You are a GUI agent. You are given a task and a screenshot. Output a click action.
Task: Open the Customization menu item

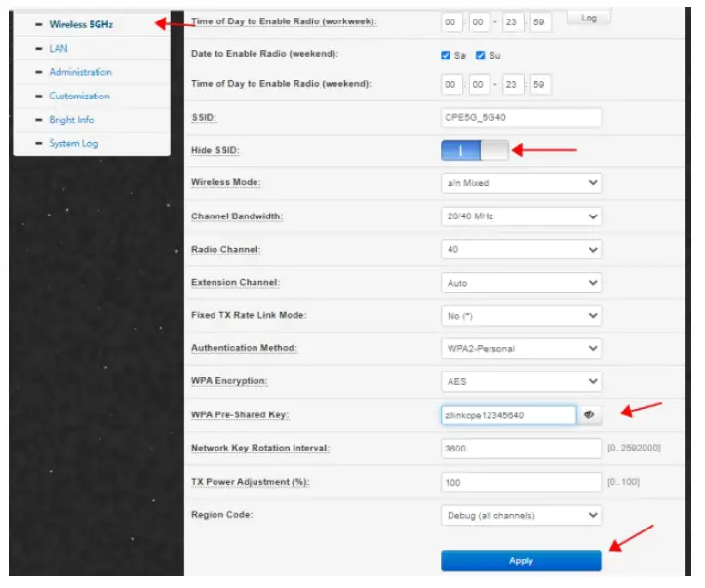point(80,97)
